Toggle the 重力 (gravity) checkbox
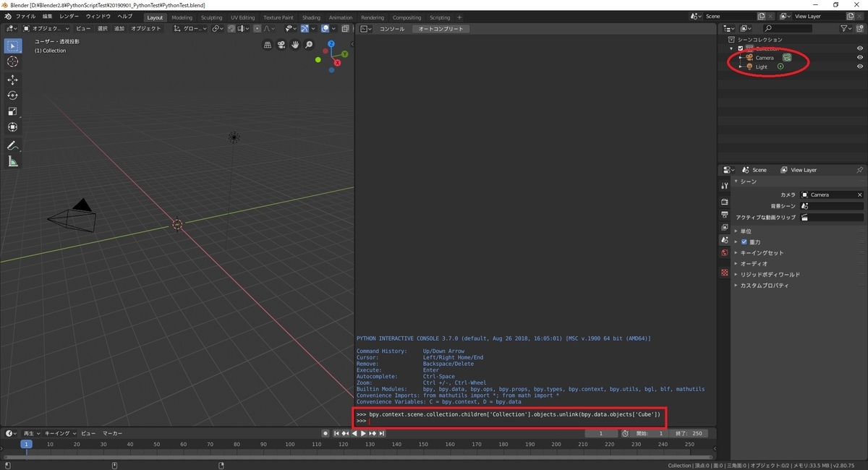Viewport: 868px width, 470px height. (x=744, y=242)
